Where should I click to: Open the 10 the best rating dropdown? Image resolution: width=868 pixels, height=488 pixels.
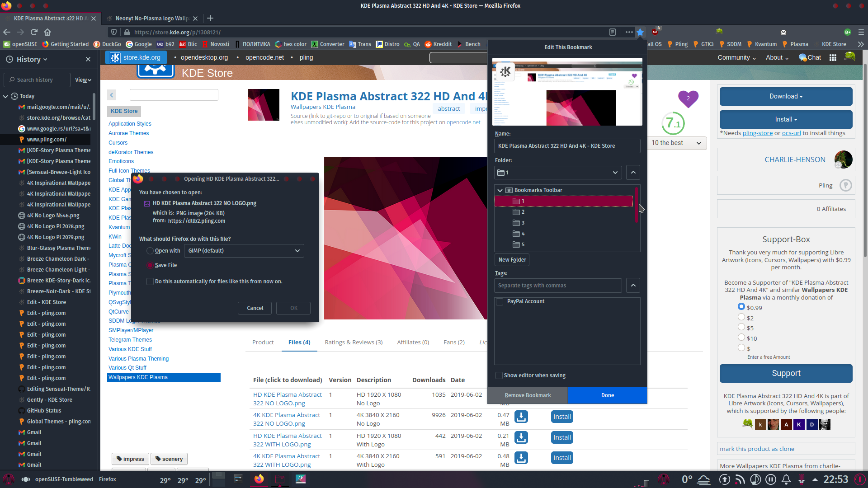coord(676,143)
